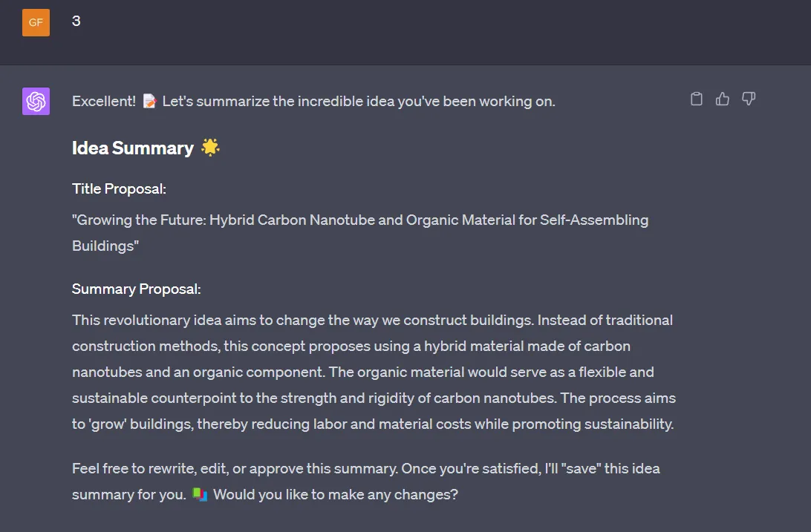This screenshot has height=532, width=811.
Task: Click the orange GF user avatar
Action: pos(36,22)
